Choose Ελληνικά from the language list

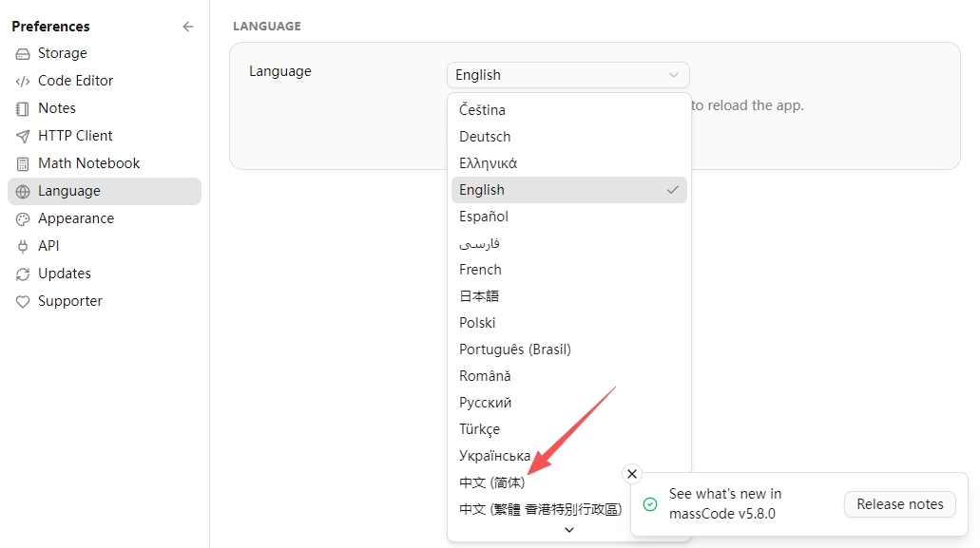point(568,163)
